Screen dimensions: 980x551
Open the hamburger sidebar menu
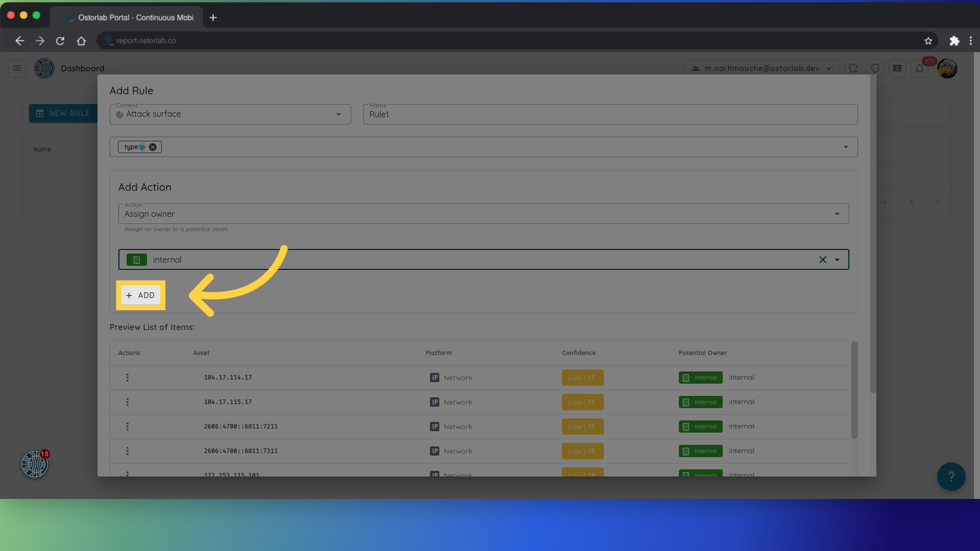pos(17,68)
